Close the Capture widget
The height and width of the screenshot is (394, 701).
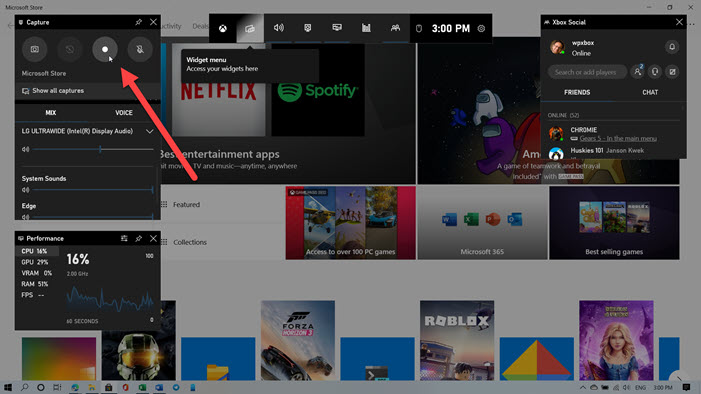click(x=153, y=22)
